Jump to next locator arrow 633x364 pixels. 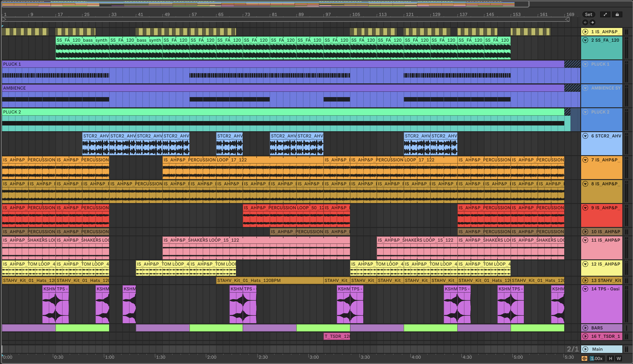click(592, 22)
